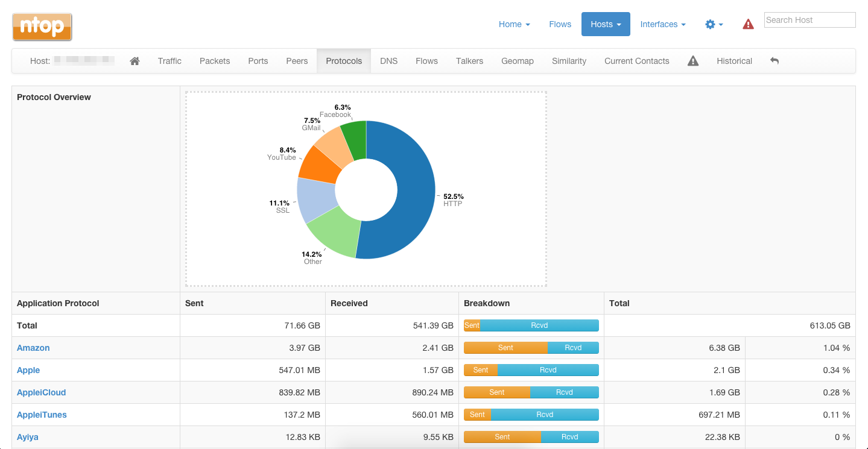Image resolution: width=868 pixels, height=449 pixels.
Task: Click the Amazon row breakdown bar
Action: [x=531, y=348]
